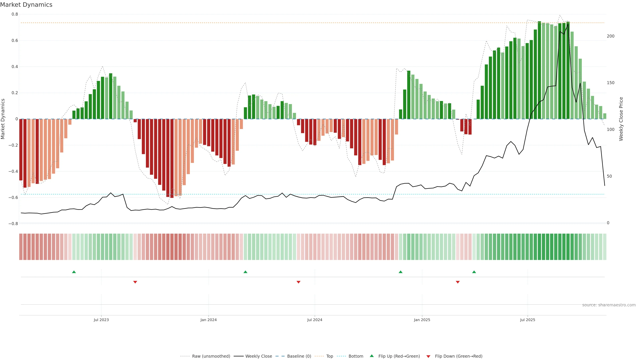644x362 pixels.
Task: Toggle the Baseline (0) legend entry
Action: 299,356
